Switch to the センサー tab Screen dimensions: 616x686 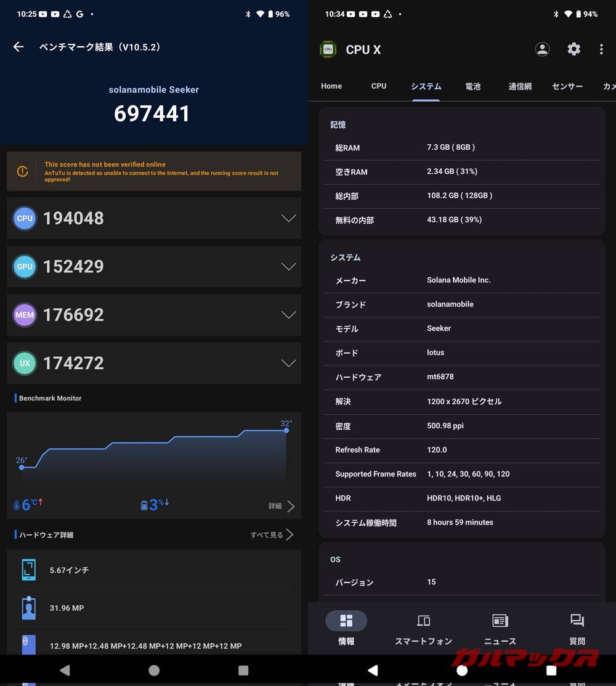567,86
